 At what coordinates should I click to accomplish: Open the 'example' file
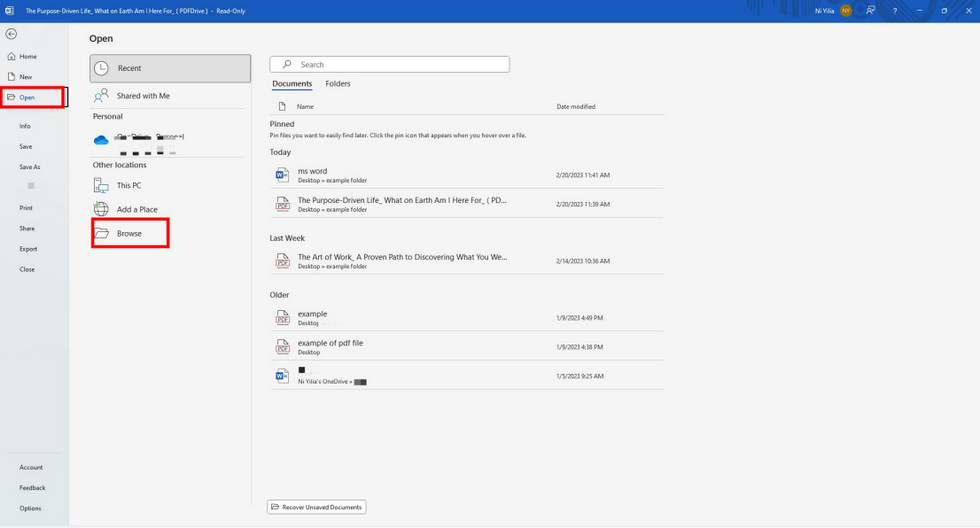coord(466,318)
